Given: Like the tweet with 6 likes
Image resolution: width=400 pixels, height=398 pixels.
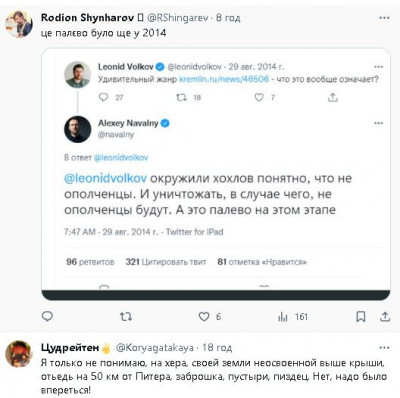Looking at the screenshot, I should (204, 316).
